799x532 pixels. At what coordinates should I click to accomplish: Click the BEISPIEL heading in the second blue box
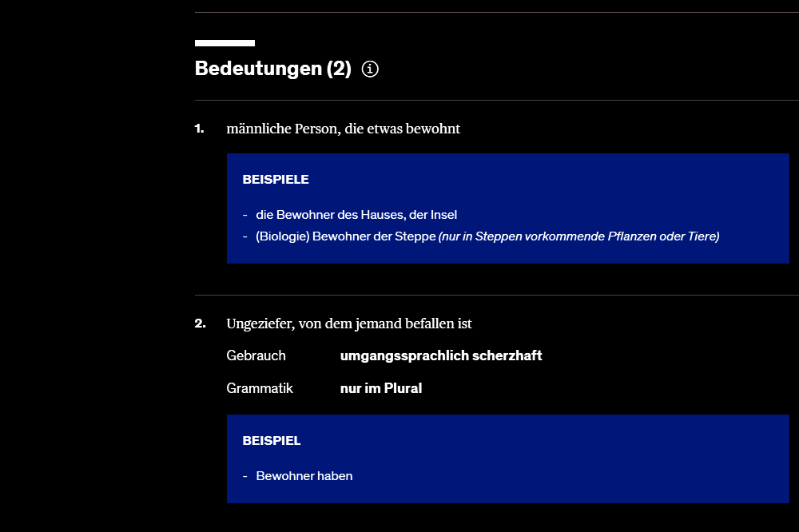pos(272,441)
